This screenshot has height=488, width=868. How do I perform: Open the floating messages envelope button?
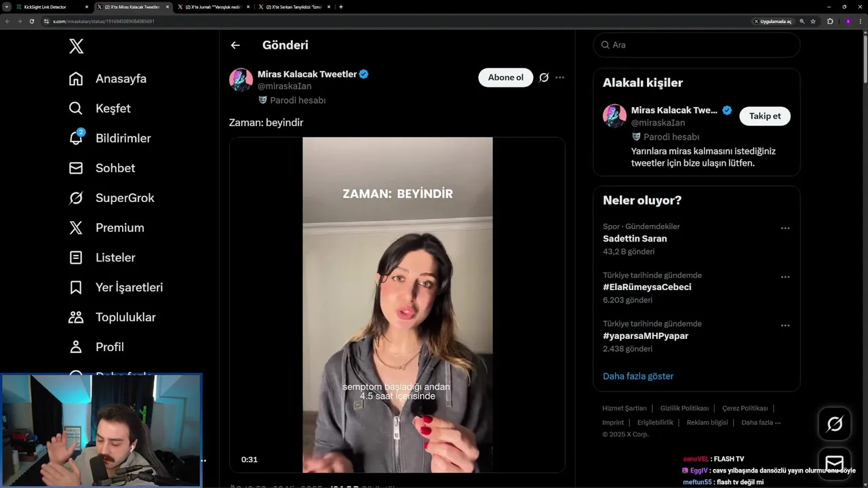(x=835, y=463)
